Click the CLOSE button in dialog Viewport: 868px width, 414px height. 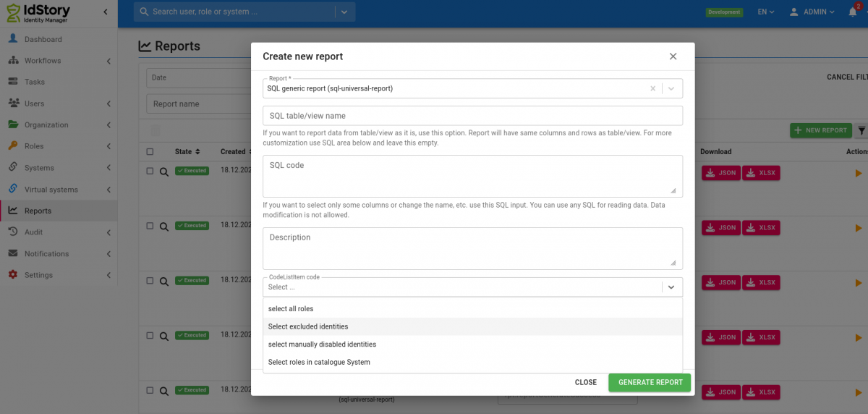click(586, 382)
